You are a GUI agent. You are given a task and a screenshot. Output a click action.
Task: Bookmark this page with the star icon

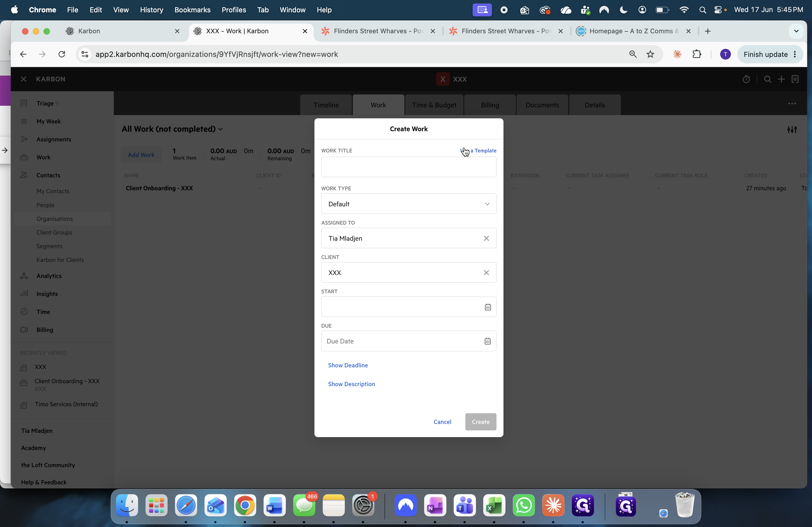[650, 54]
